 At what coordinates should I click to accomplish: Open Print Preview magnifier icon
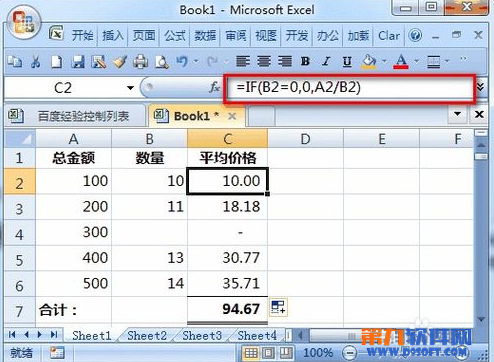point(161,62)
